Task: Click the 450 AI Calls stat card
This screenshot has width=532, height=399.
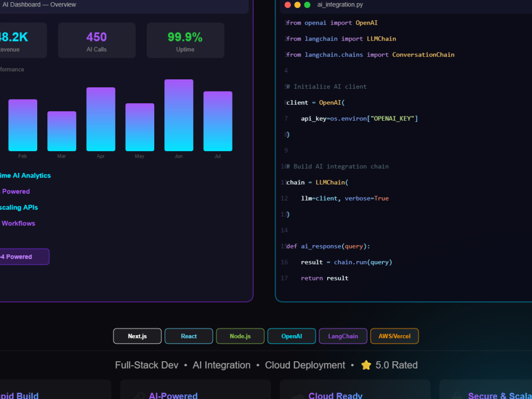Action: (97, 40)
